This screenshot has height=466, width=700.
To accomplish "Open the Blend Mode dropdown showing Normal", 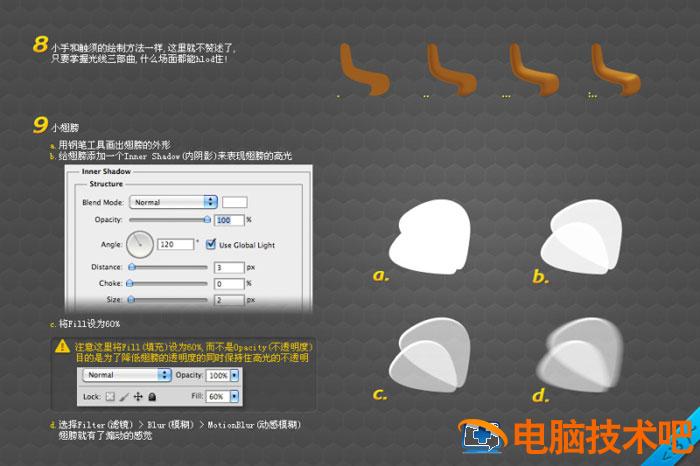I will click(173, 202).
